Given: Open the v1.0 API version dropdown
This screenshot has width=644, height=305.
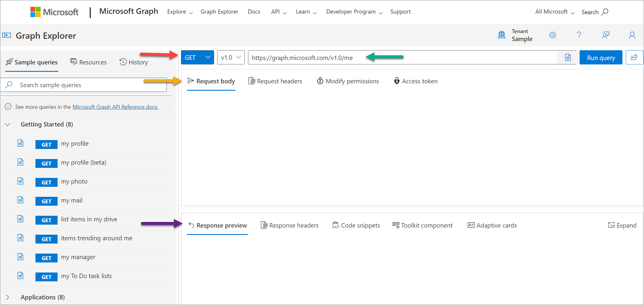Looking at the screenshot, I should pyautogui.click(x=231, y=57).
